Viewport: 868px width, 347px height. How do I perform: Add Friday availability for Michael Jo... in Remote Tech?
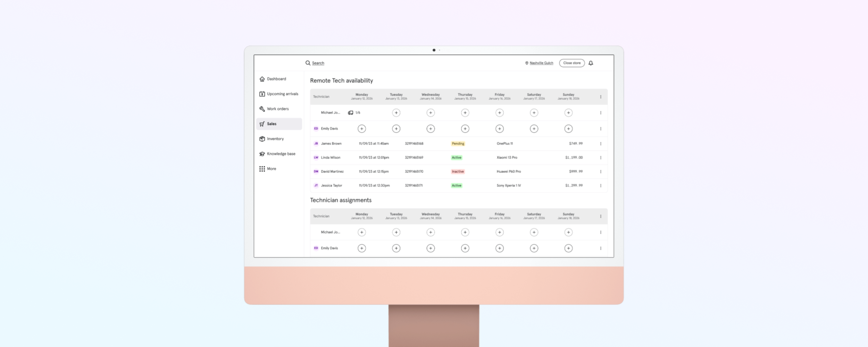click(x=499, y=113)
